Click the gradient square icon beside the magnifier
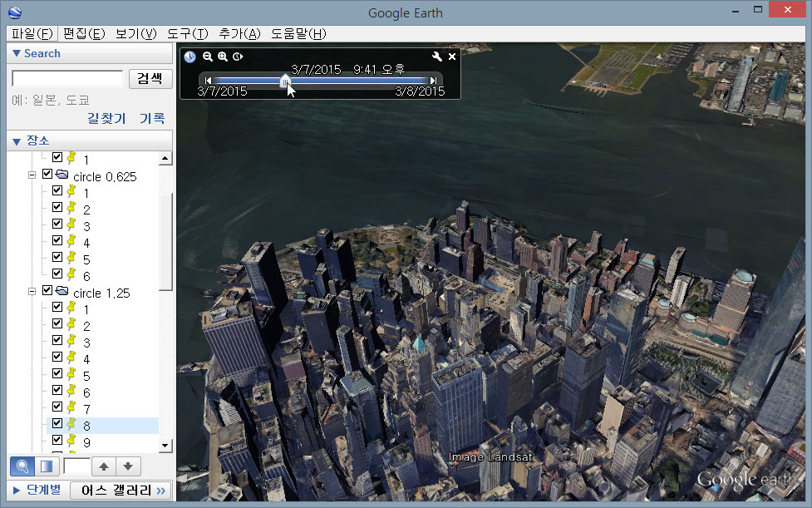The height and width of the screenshot is (508, 812). (47, 466)
